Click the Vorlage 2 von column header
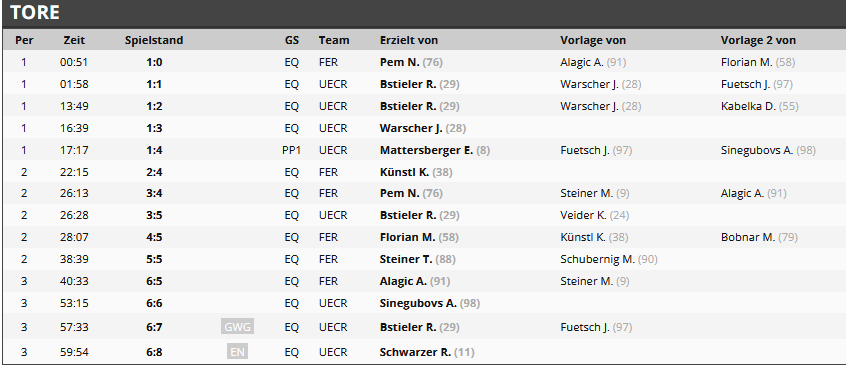This screenshot has width=846, height=365. click(x=758, y=40)
